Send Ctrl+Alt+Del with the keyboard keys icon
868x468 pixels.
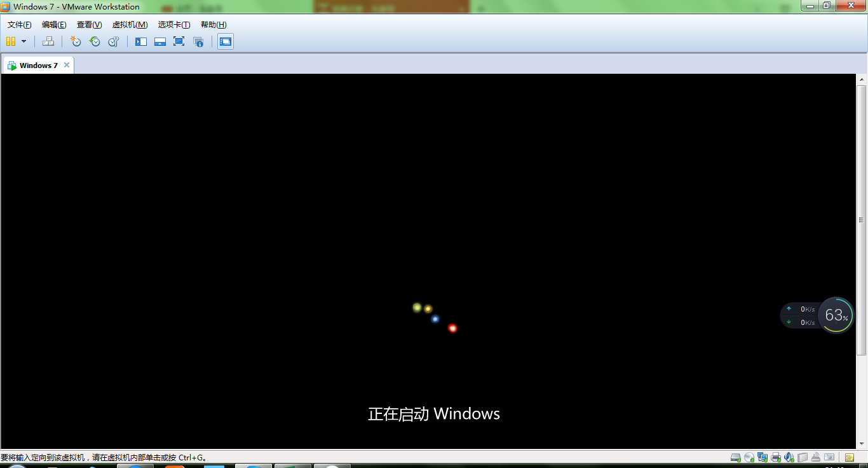[x=48, y=41]
